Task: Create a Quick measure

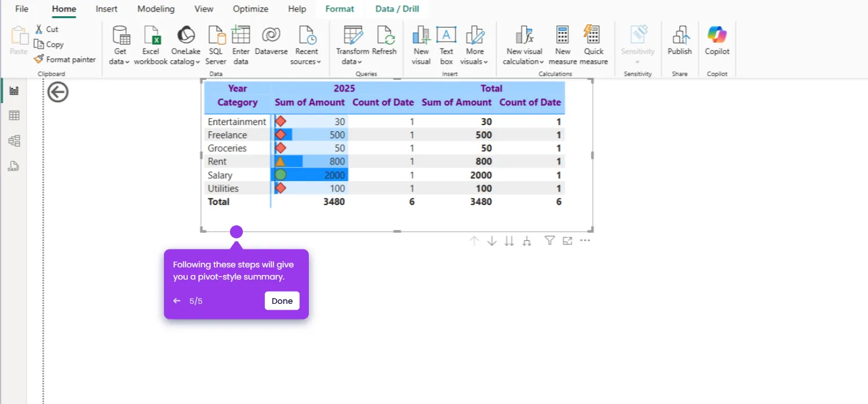Action: (593, 46)
